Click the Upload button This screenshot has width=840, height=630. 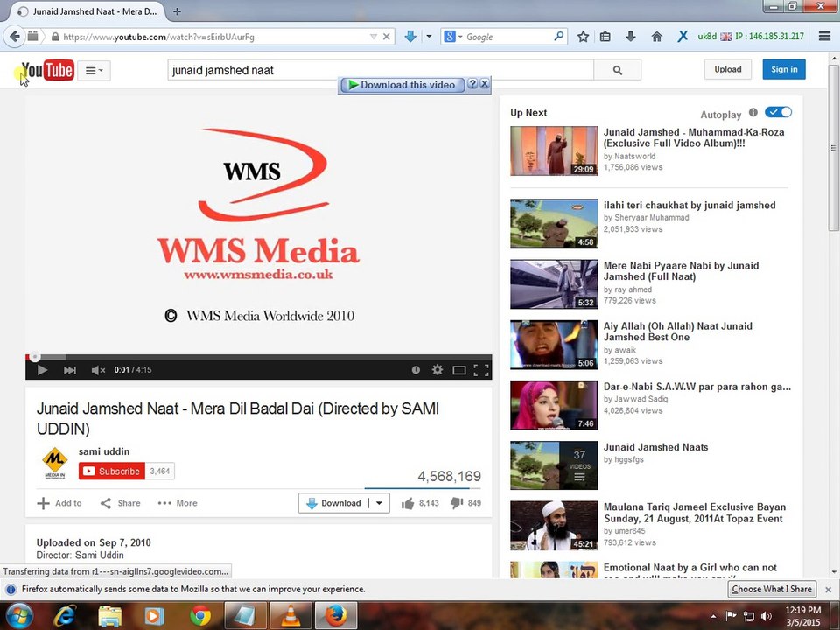pos(727,70)
